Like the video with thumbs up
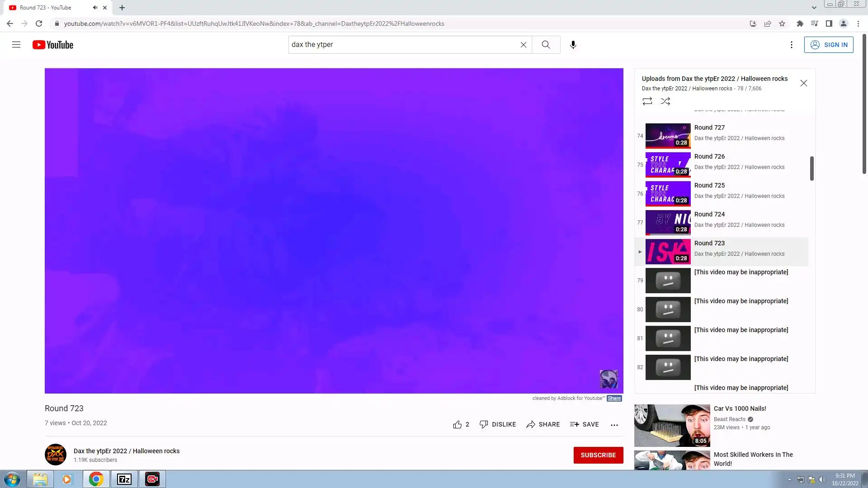 click(x=458, y=424)
